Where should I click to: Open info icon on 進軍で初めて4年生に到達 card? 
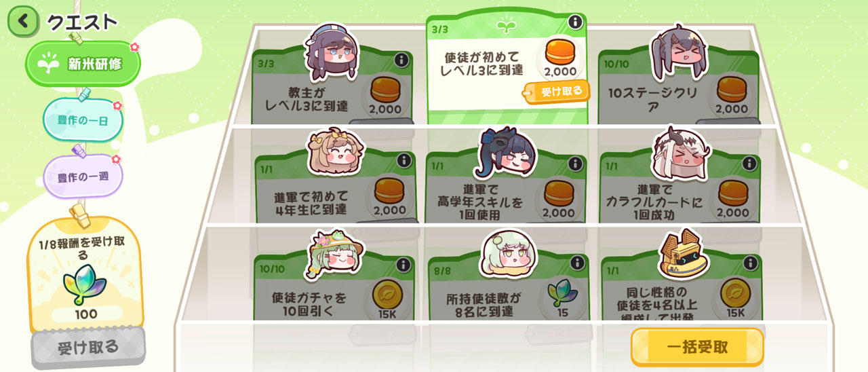point(403,161)
